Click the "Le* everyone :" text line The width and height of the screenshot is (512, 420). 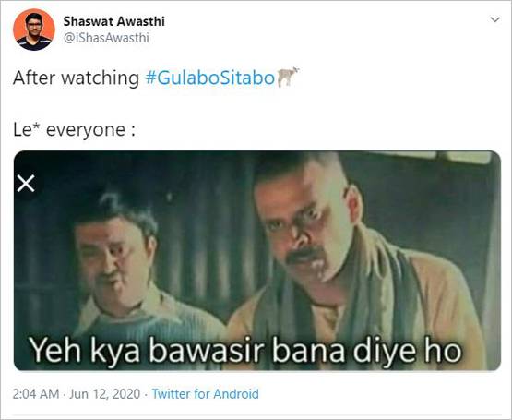point(74,130)
